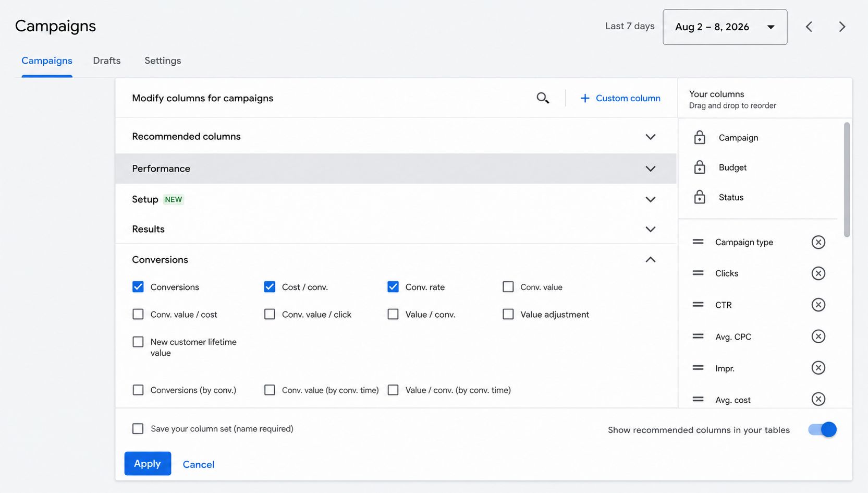
Task: Check the Conv. value / click checkbox
Action: (x=270, y=314)
